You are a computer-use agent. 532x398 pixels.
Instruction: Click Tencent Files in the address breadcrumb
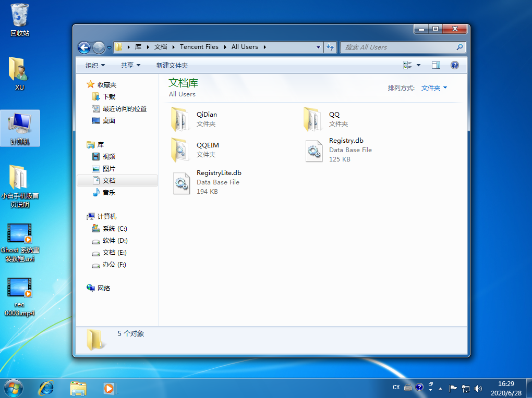pos(199,47)
